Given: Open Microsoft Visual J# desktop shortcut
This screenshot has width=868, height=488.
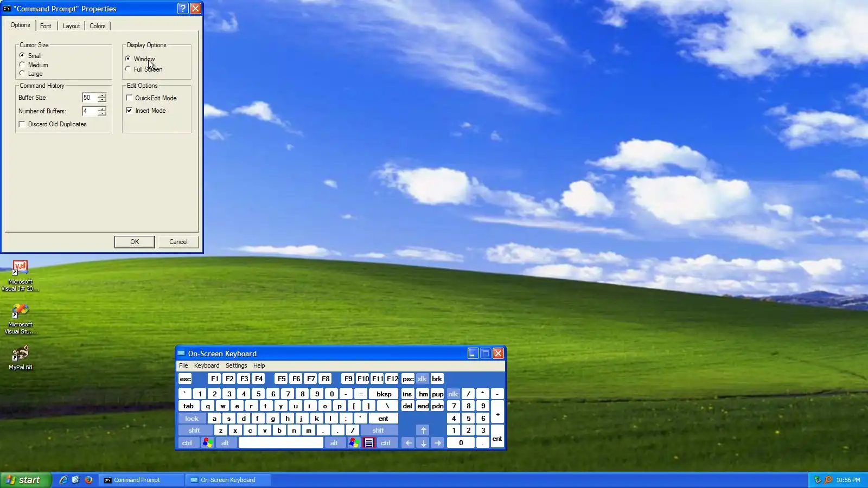Looking at the screenshot, I should click(x=20, y=275).
